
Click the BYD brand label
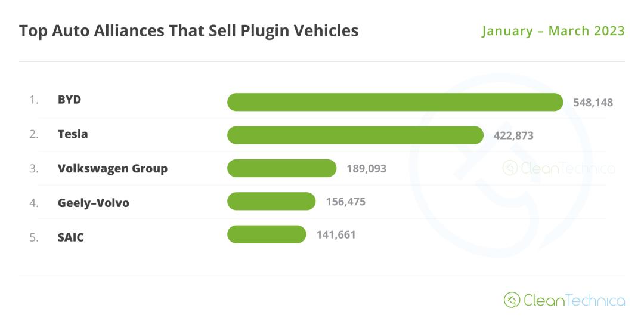(69, 100)
